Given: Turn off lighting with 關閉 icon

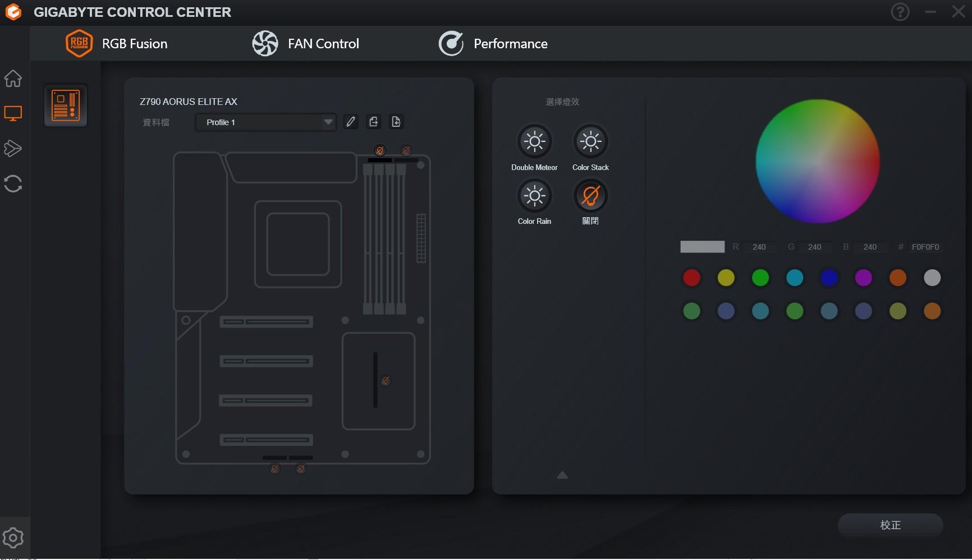Looking at the screenshot, I should tap(590, 196).
